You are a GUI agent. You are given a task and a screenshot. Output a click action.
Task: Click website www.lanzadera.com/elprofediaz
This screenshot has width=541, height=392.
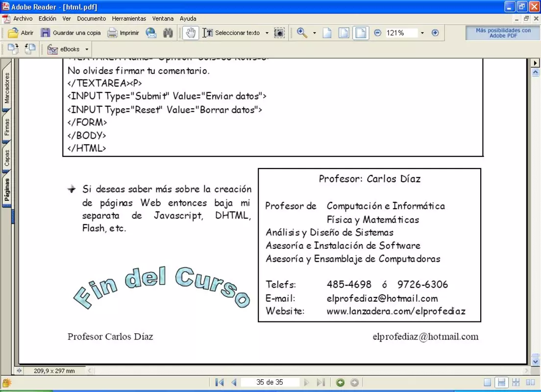pyautogui.click(x=396, y=311)
